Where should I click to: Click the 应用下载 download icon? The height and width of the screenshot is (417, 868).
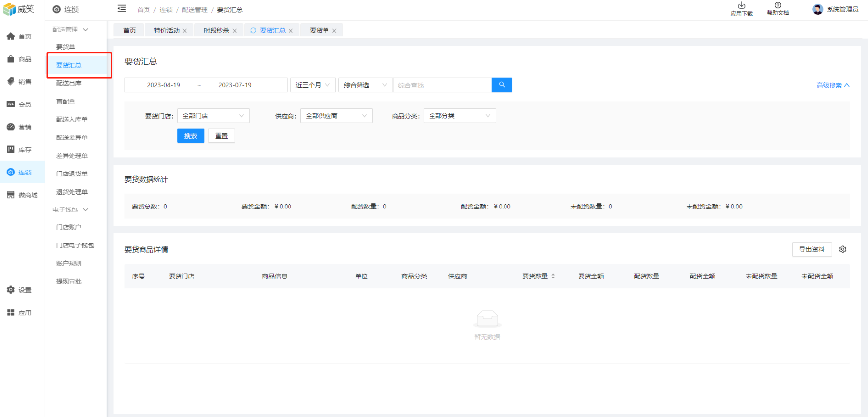pos(741,6)
